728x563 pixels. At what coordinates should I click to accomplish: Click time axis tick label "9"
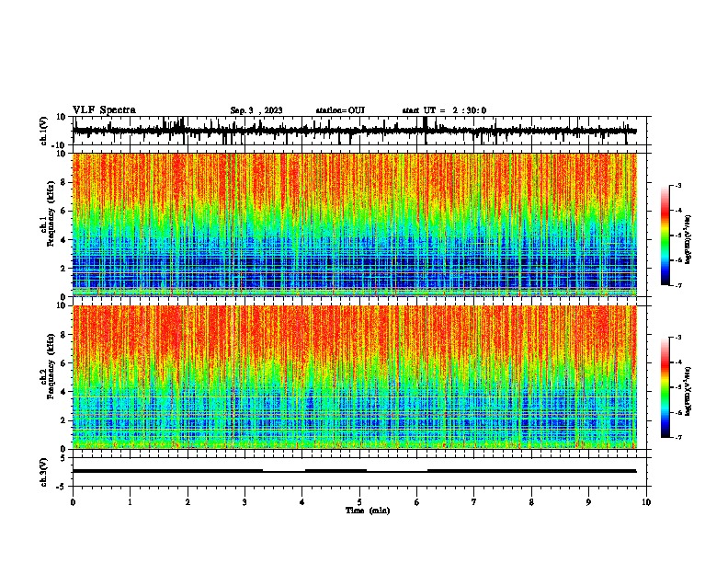(x=588, y=501)
